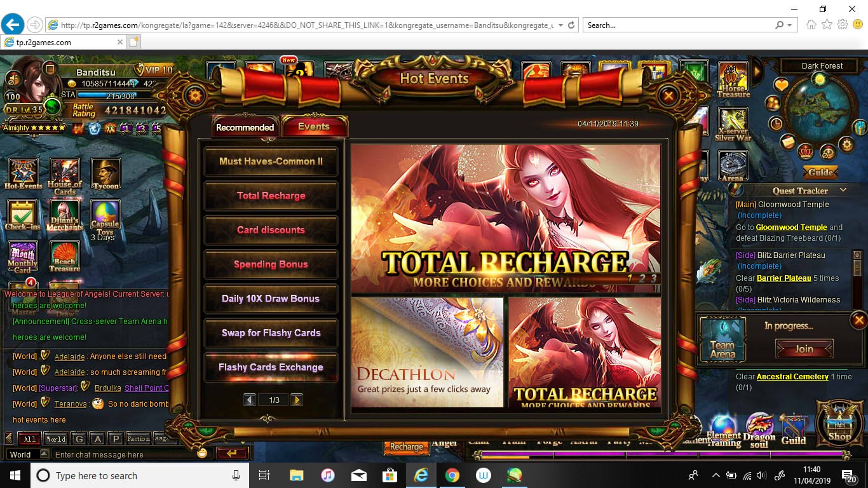Open the X-server Silver War icon
This screenshot has width=868, height=488.
pyautogui.click(x=733, y=124)
